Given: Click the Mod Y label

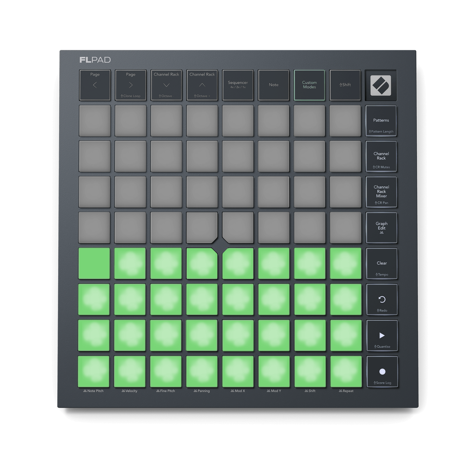Looking at the screenshot, I should pyautogui.click(x=274, y=391).
